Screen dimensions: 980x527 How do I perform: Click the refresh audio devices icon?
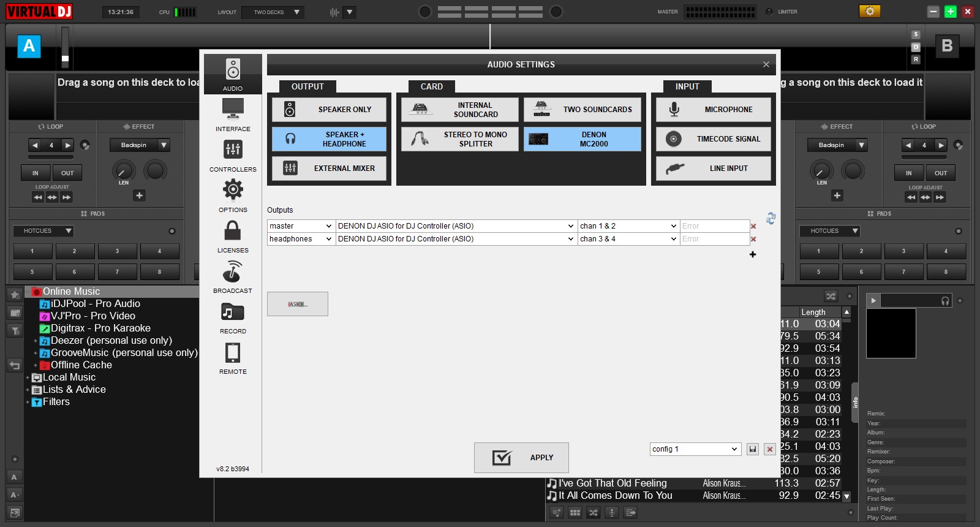pos(771,218)
